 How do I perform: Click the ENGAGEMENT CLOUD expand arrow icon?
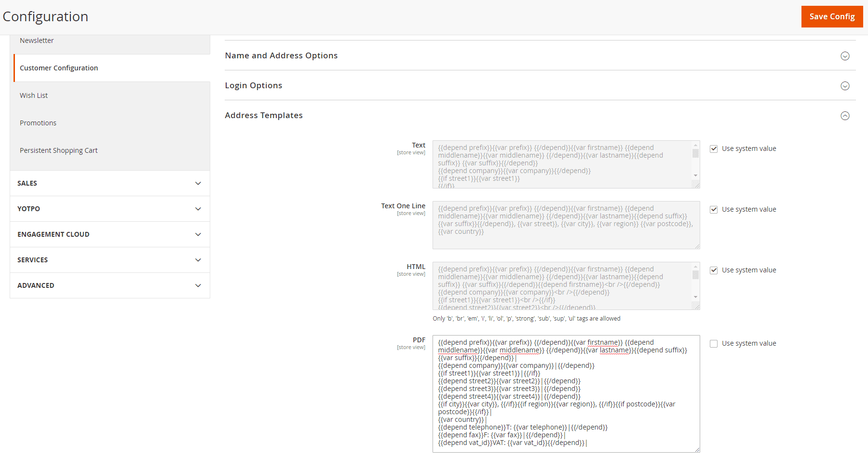point(198,234)
